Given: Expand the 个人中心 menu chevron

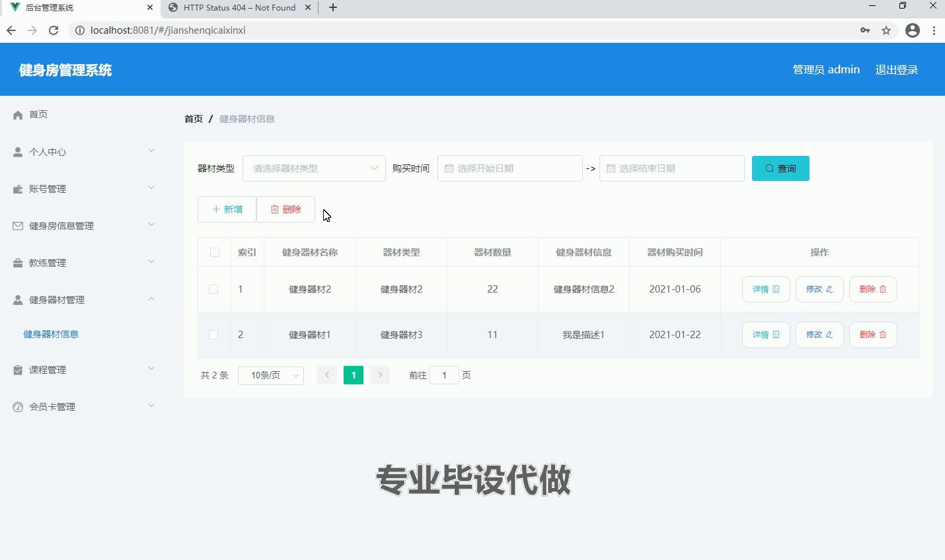Looking at the screenshot, I should click(151, 151).
